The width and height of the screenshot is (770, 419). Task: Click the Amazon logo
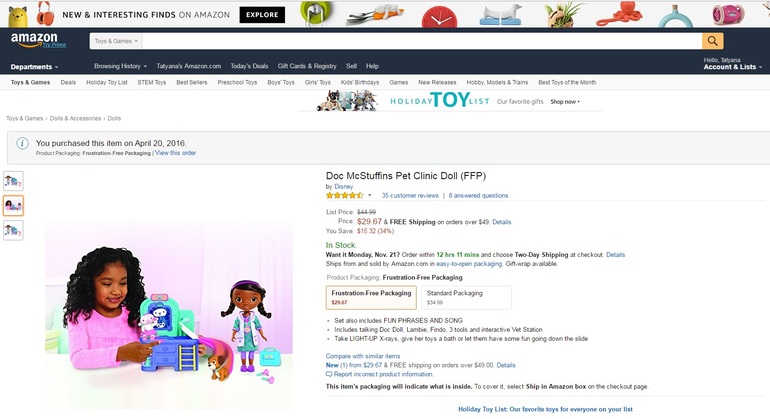click(x=34, y=41)
